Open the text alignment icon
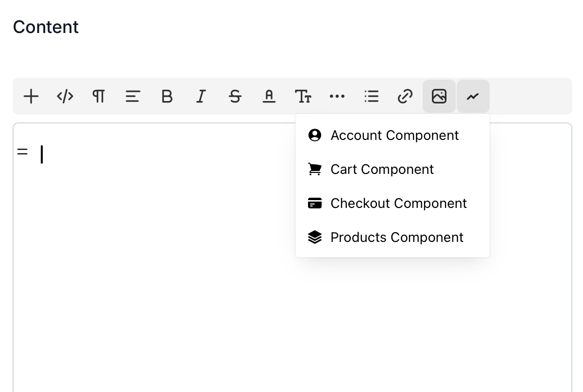The width and height of the screenshot is (583, 392). click(x=133, y=96)
